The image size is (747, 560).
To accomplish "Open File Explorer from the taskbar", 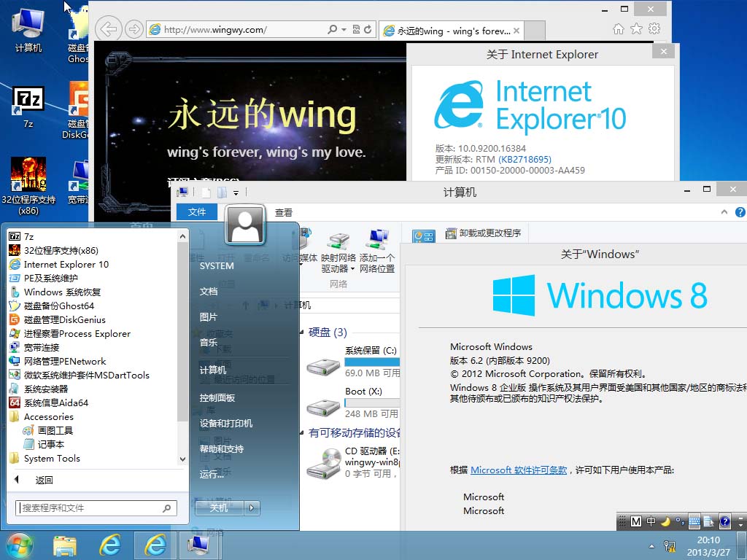I will tap(65, 545).
